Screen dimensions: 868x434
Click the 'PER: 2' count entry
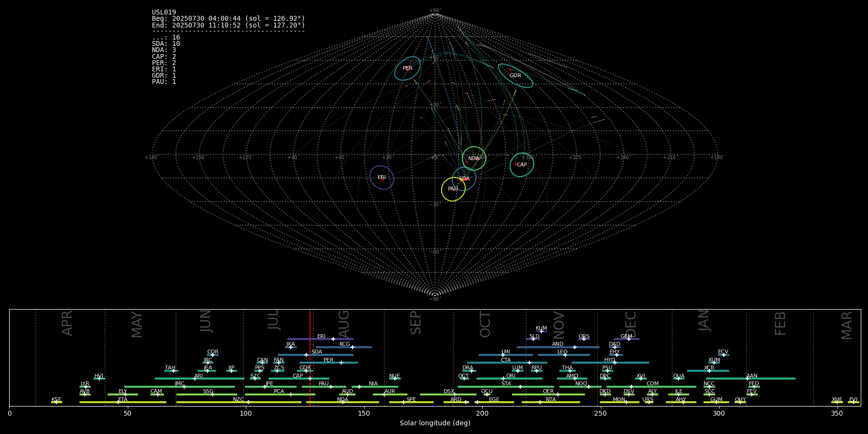tap(164, 63)
